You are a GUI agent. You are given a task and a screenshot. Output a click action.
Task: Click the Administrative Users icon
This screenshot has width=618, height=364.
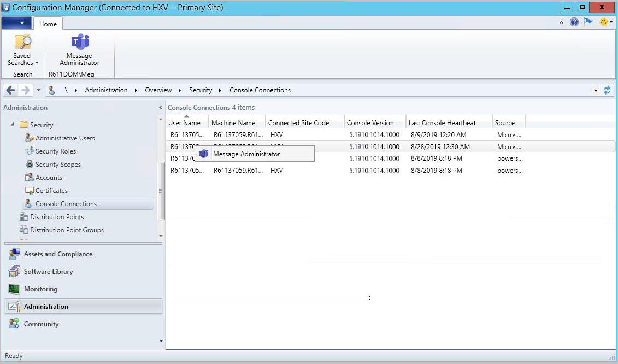(29, 138)
